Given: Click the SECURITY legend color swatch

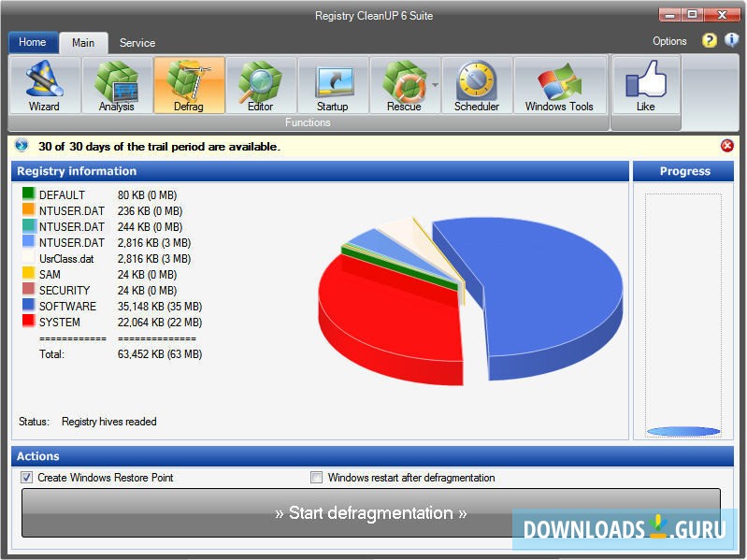Looking at the screenshot, I should click(x=29, y=289).
